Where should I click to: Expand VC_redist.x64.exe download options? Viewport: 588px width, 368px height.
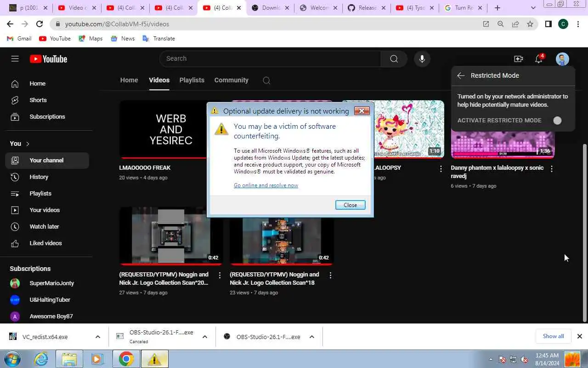pos(98,337)
